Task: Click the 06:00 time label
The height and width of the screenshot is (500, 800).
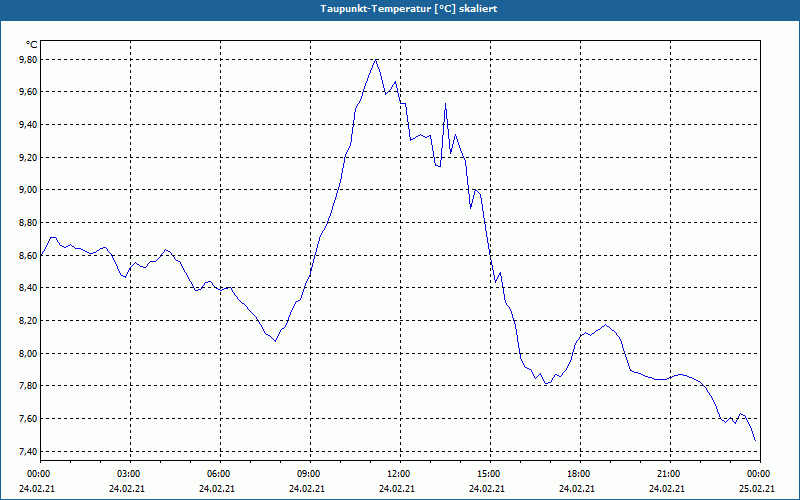Action: pos(220,474)
